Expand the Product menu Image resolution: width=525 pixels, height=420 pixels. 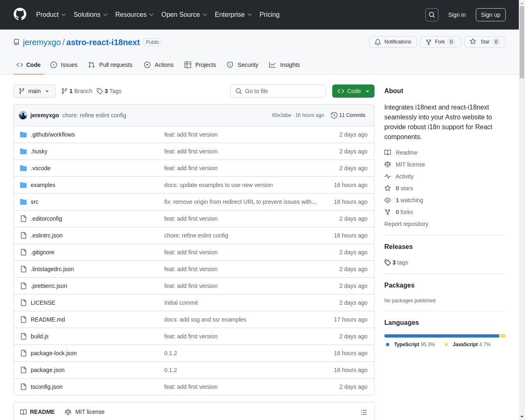click(51, 15)
